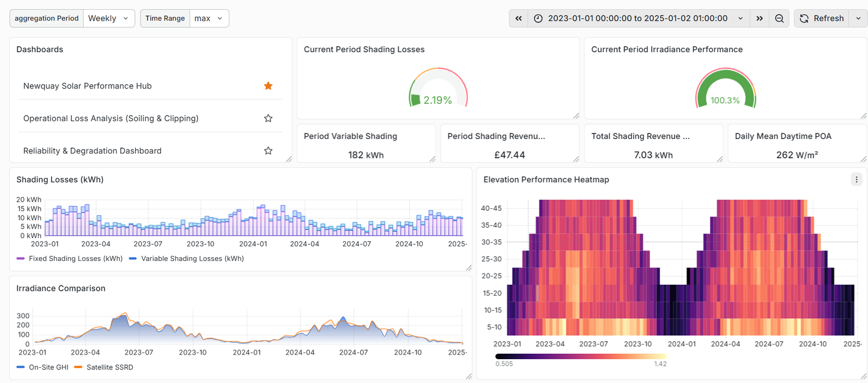Expand the aggregation Period Weekly dropdown
868x383 pixels.
tap(108, 18)
